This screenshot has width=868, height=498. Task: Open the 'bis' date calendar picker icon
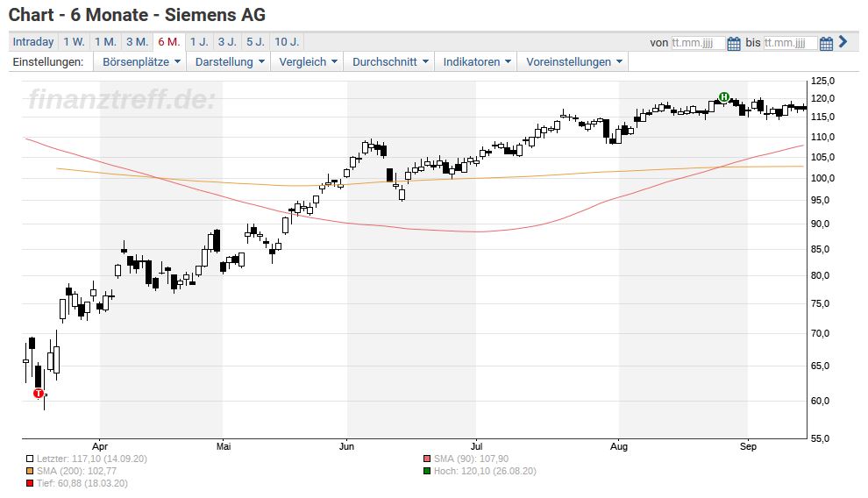(826, 43)
